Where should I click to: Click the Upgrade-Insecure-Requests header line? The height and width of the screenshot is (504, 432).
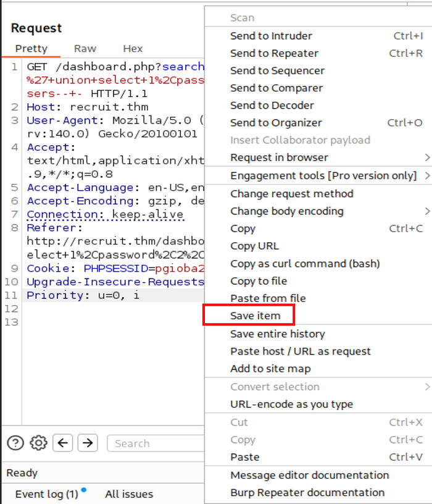coord(115,282)
